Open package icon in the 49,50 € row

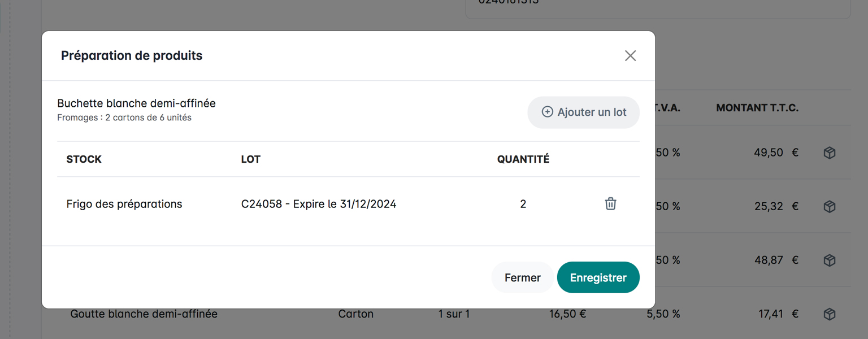tap(829, 153)
